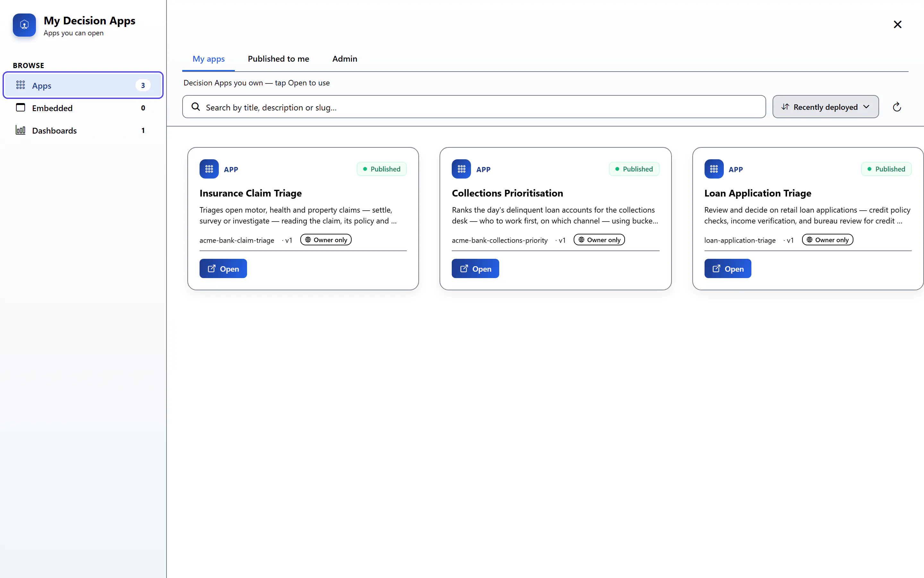Click the Embedded count 0
Screen dimensions: 924x578
click(143, 108)
